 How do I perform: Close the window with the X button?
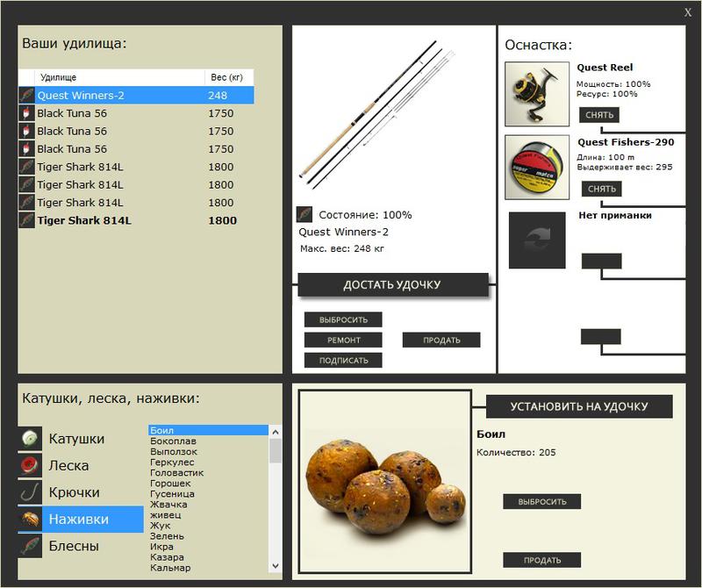coord(688,12)
